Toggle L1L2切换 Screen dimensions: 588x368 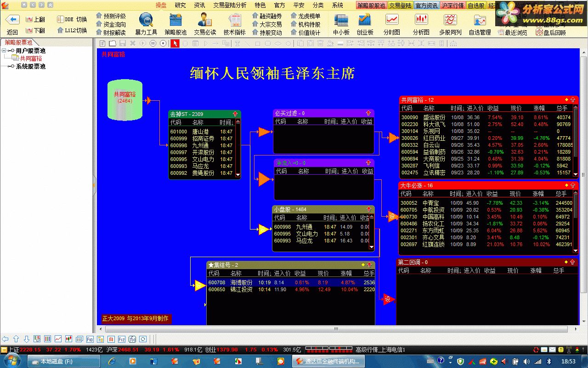(x=72, y=30)
